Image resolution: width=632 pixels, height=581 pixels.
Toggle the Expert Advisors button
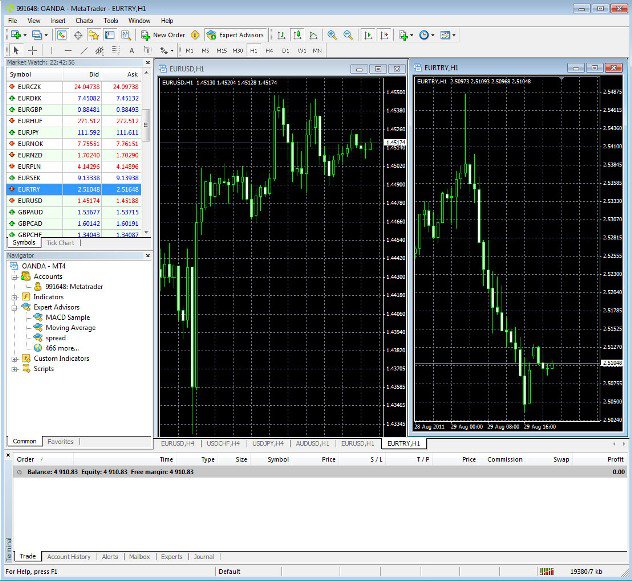[235, 35]
